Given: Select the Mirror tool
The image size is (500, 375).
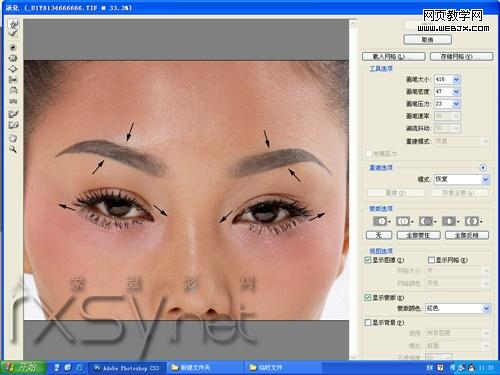Looking at the screenshot, I should (x=13, y=90).
